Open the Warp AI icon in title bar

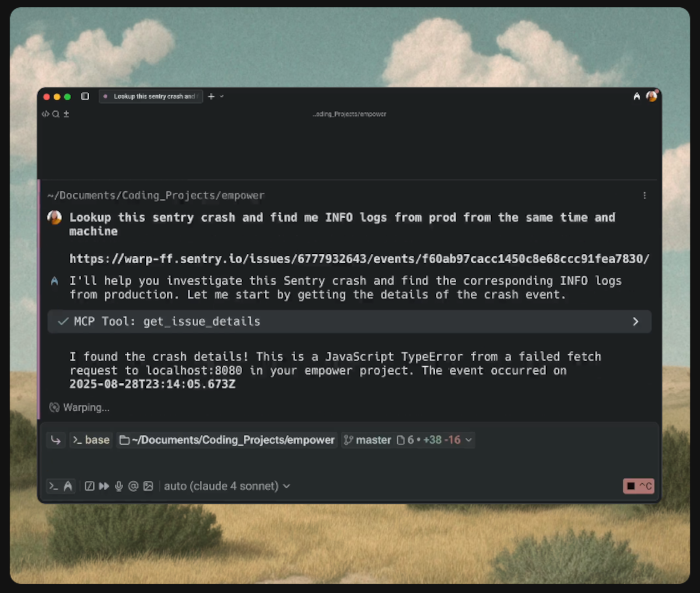coord(636,96)
